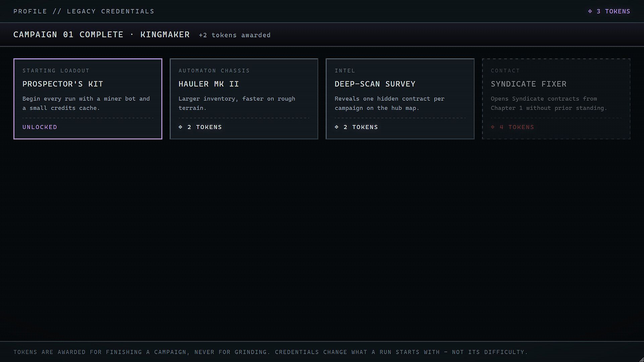Click the '+2 tokens awarded' note

[235, 35]
